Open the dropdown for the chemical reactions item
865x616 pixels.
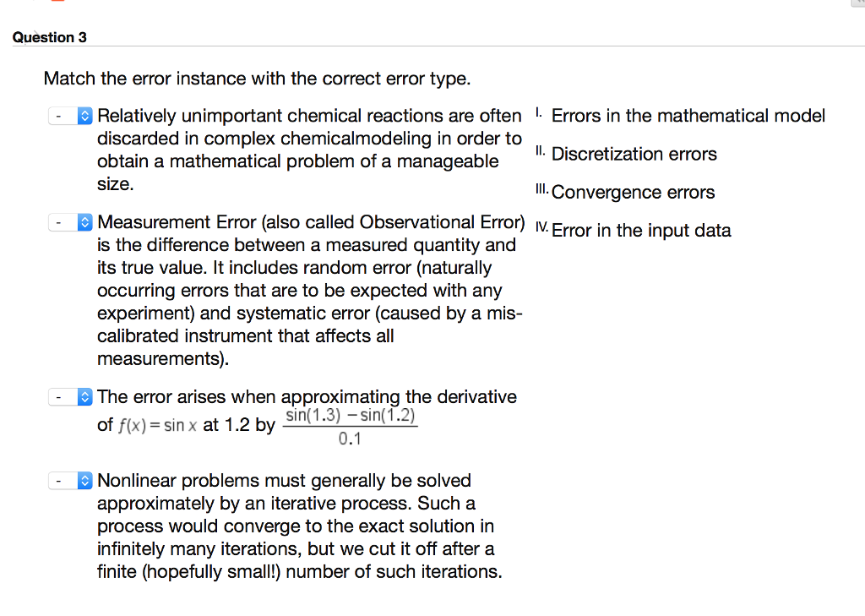pyautogui.click(x=71, y=115)
